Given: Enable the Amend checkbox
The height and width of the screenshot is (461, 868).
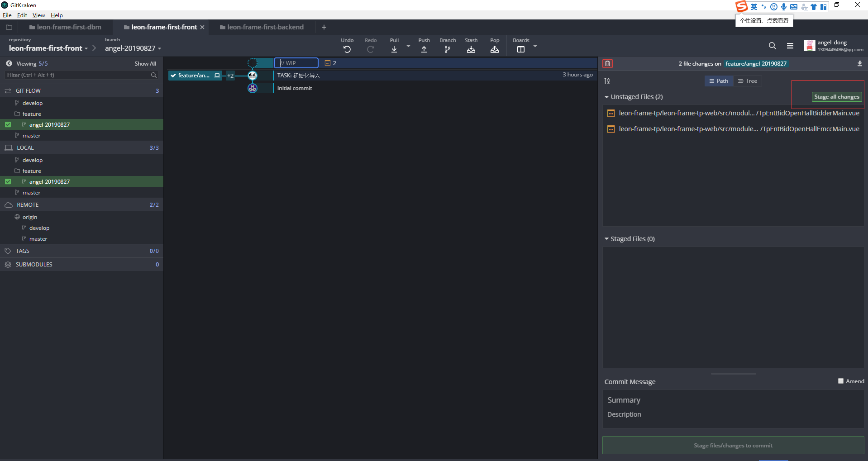Looking at the screenshot, I should [x=841, y=381].
